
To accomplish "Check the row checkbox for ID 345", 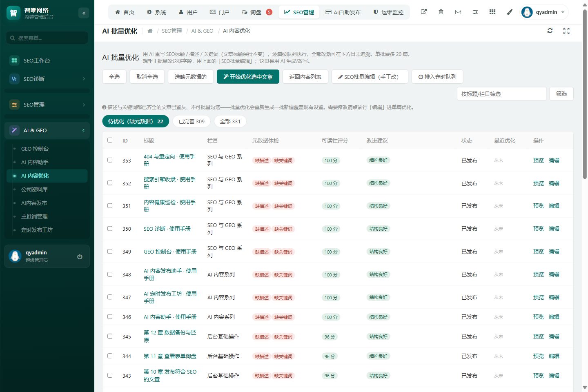I will click(x=110, y=336).
